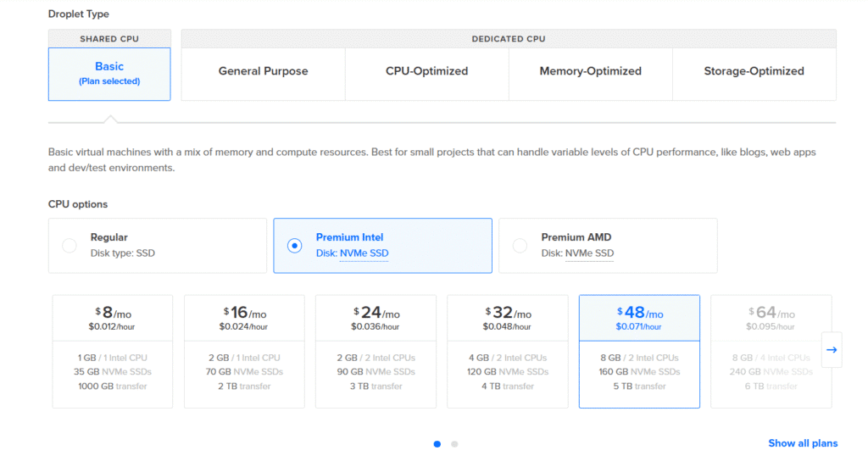Click the Show all plans link
This screenshot has height=467, width=868.
pyautogui.click(x=803, y=443)
